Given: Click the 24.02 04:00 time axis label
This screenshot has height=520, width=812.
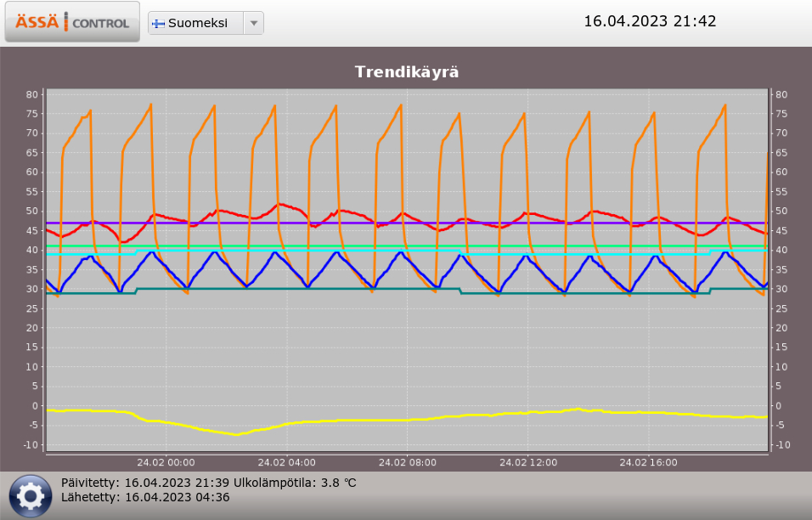Looking at the screenshot, I should pyautogui.click(x=287, y=463).
